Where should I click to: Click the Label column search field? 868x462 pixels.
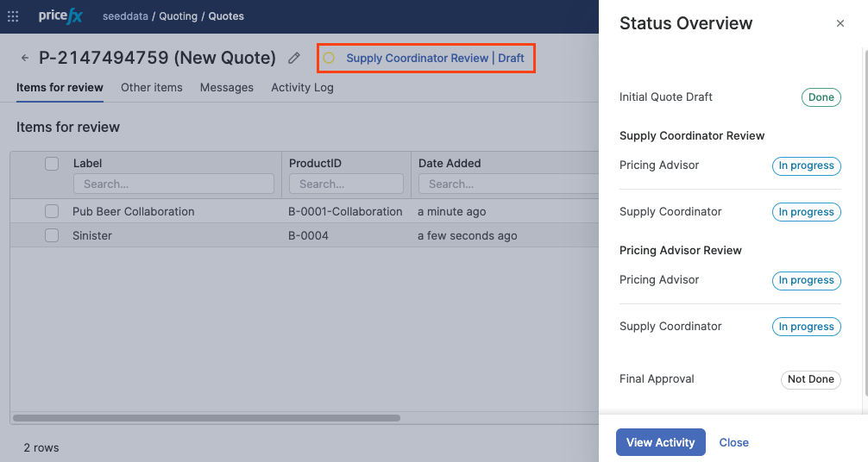coord(173,184)
